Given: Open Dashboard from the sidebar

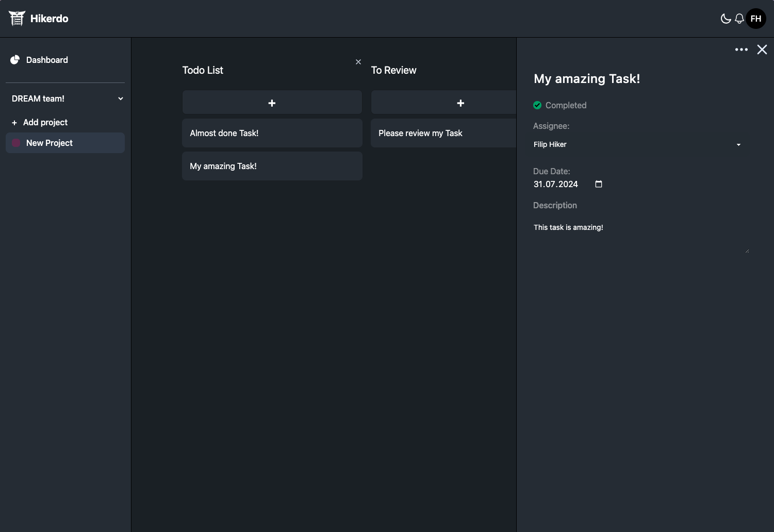Looking at the screenshot, I should coord(47,60).
